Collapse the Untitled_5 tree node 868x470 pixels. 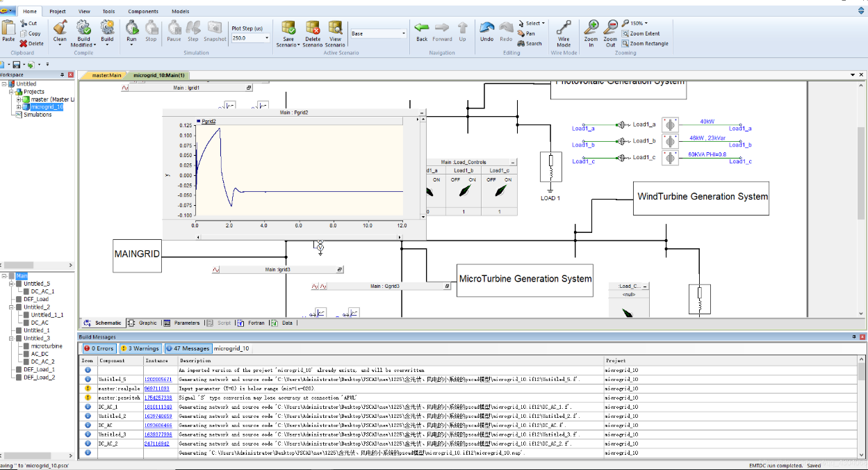11,284
